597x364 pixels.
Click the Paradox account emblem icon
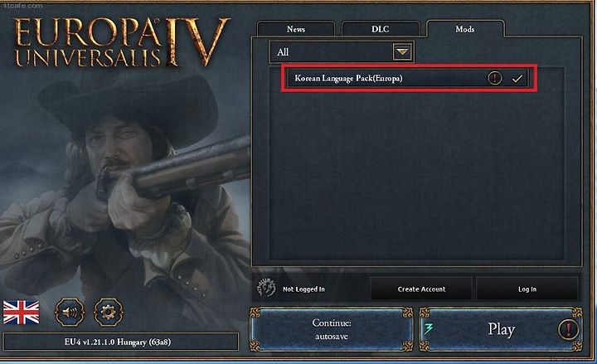click(x=266, y=288)
